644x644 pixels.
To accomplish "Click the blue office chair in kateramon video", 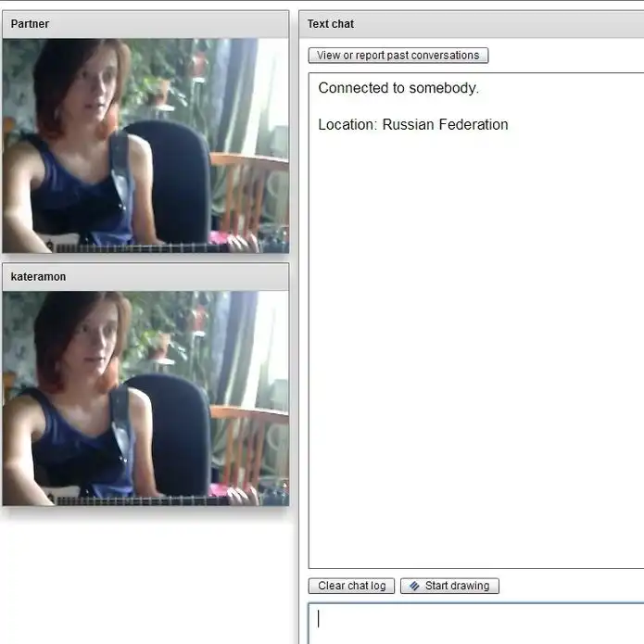I will click(x=176, y=431).
